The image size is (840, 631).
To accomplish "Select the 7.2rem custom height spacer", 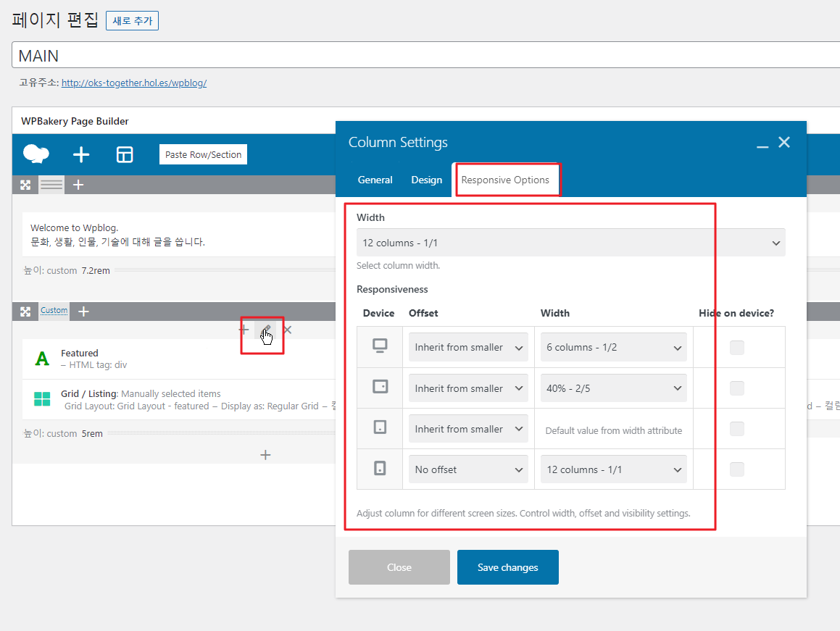I will point(179,270).
